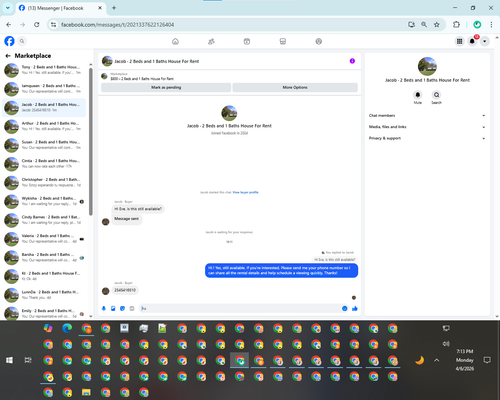
Task: Open the Windows Start menu
Action: [9, 360]
